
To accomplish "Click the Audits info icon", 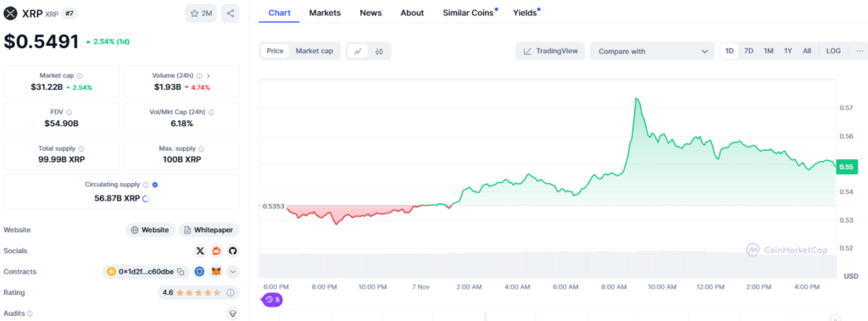I will 30,314.
